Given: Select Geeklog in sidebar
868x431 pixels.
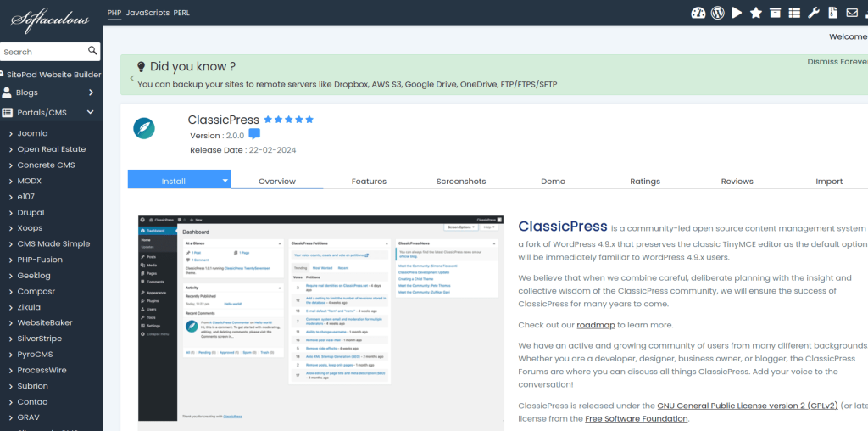Looking at the screenshot, I should 34,276.
